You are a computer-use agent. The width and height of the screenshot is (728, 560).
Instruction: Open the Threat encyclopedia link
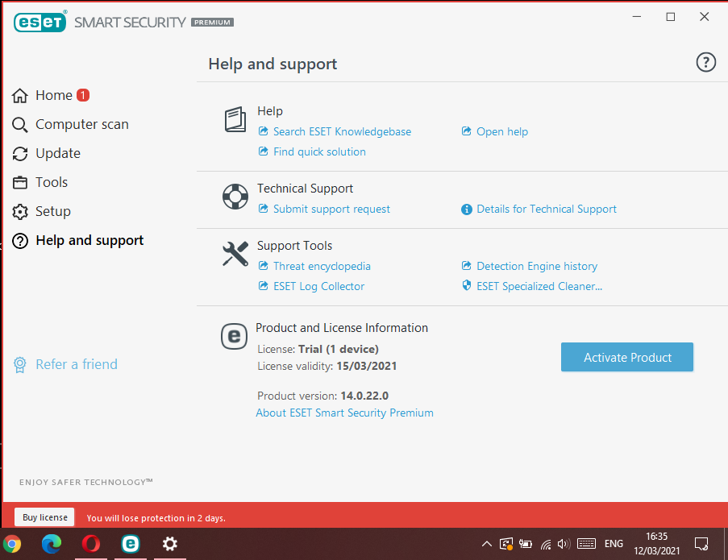(x=322, y=267)
